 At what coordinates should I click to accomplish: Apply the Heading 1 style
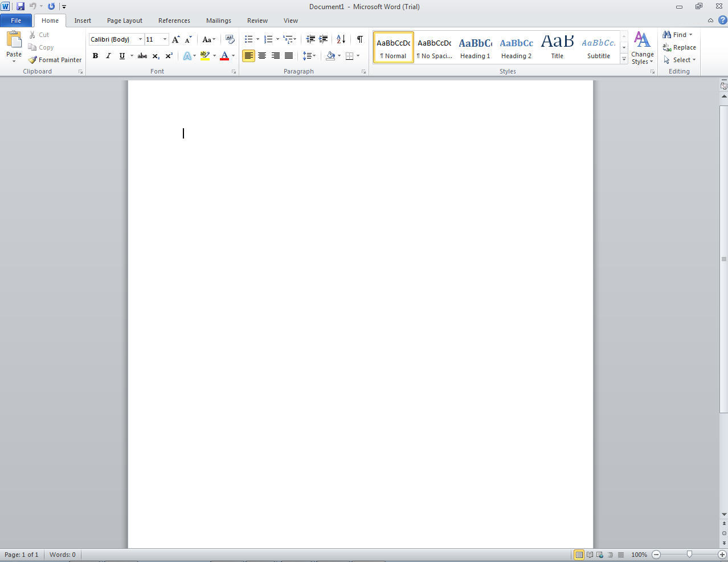click(x=475, y=47)
